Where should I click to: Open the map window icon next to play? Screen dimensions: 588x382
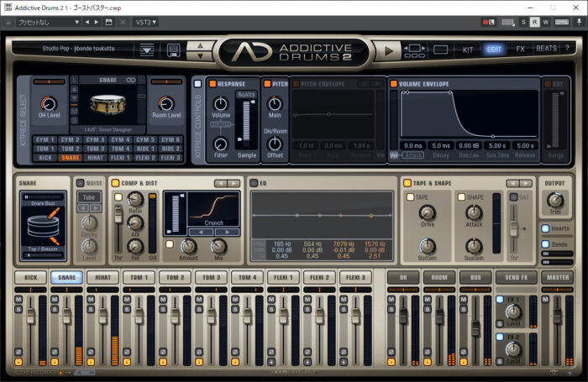(x=414, y=50)
